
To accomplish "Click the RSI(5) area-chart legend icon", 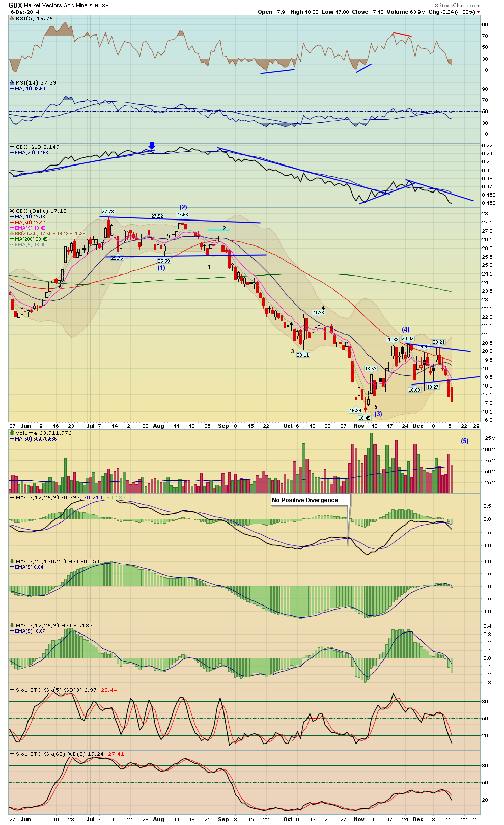I will point(12,18).
